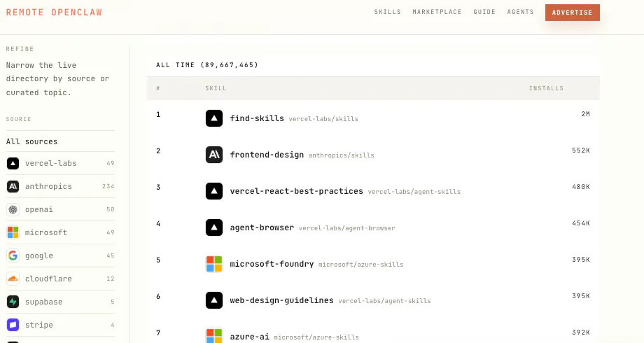Image resolution: width=644 pixels, height=343 pixels.
Task: Open the azure-ai skill name
Action: click(x=249, y=337)
